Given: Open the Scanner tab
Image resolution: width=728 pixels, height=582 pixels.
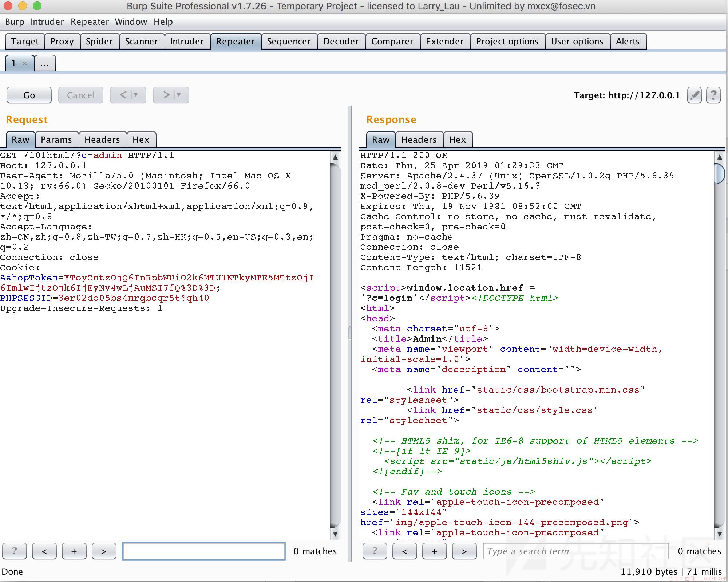Looking at the screenshot, I should coord(142,42).
